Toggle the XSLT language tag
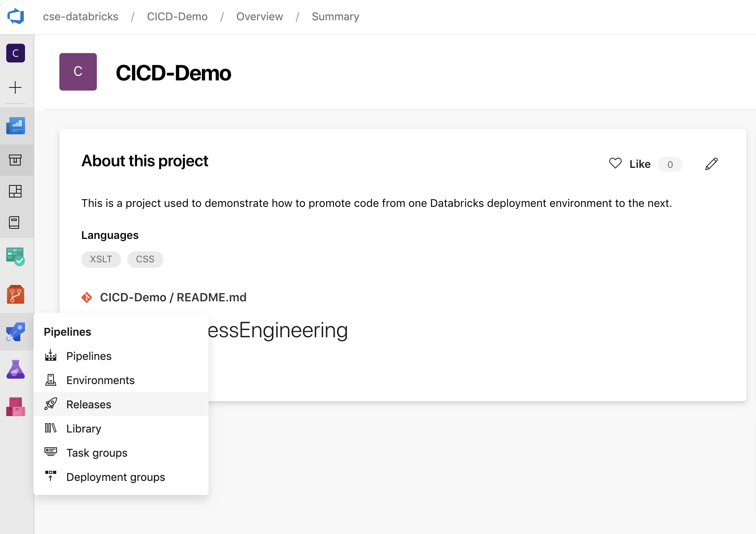Viewport: 756px width, 534px height. [x=101, y=259]
